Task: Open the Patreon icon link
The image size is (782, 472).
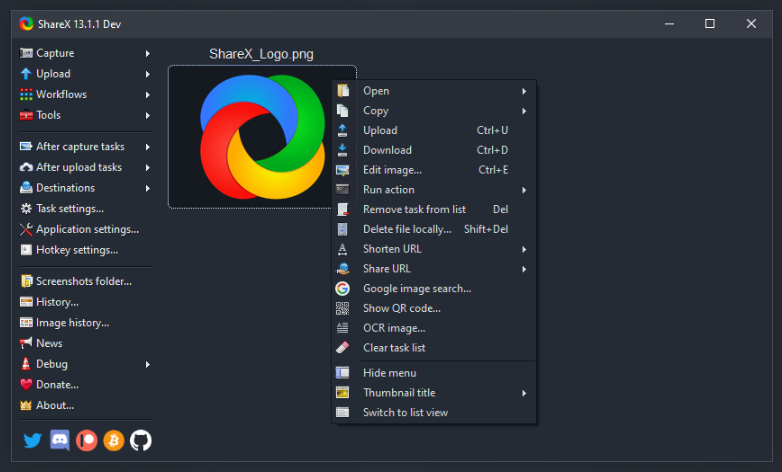Action: 87,441
